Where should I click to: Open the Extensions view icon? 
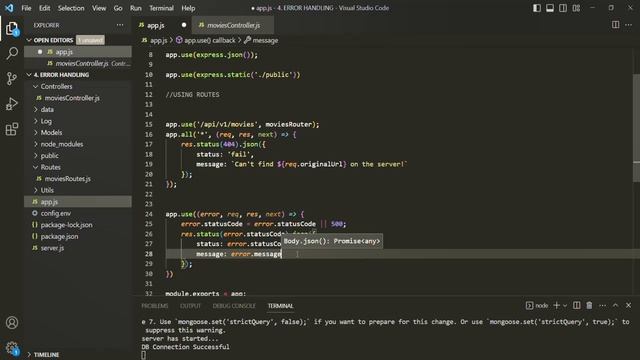pyautogui.click(x=12, y=129)
